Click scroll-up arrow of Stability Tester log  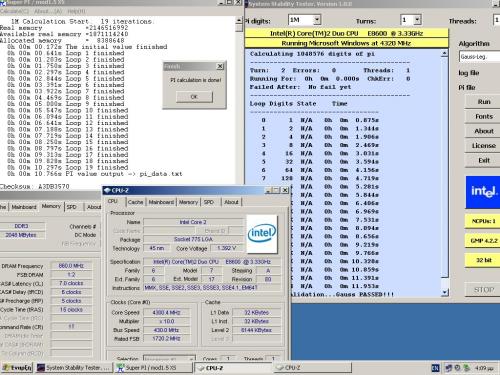pos(444,54)
